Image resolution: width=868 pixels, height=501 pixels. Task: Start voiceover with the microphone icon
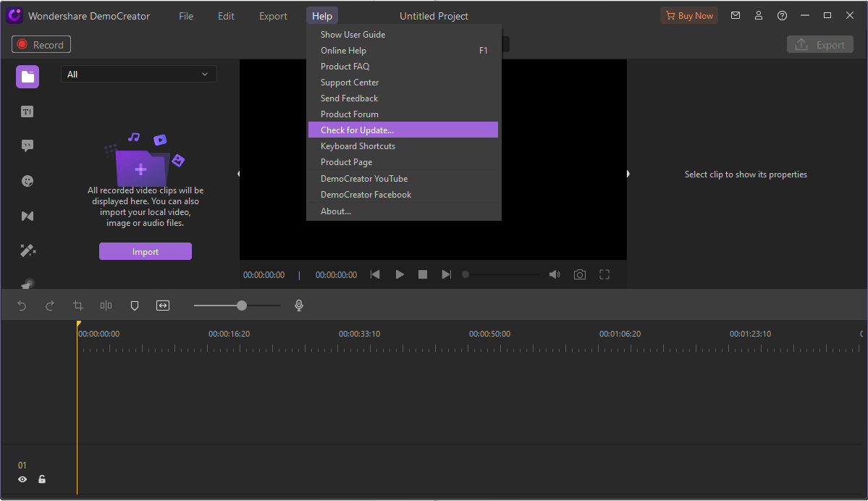click(x=299, y=306)
